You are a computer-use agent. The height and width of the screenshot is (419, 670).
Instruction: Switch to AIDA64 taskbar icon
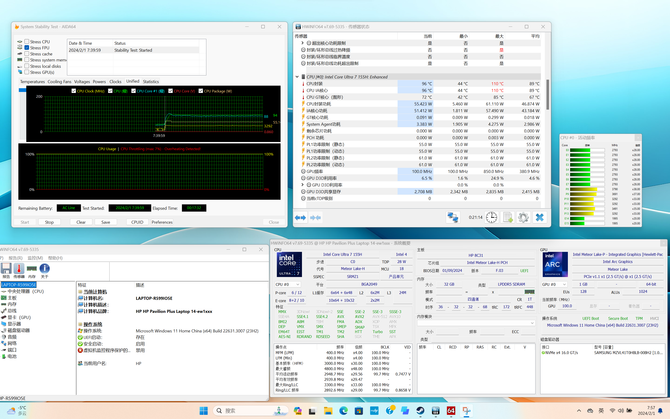[x=451, y=411]
